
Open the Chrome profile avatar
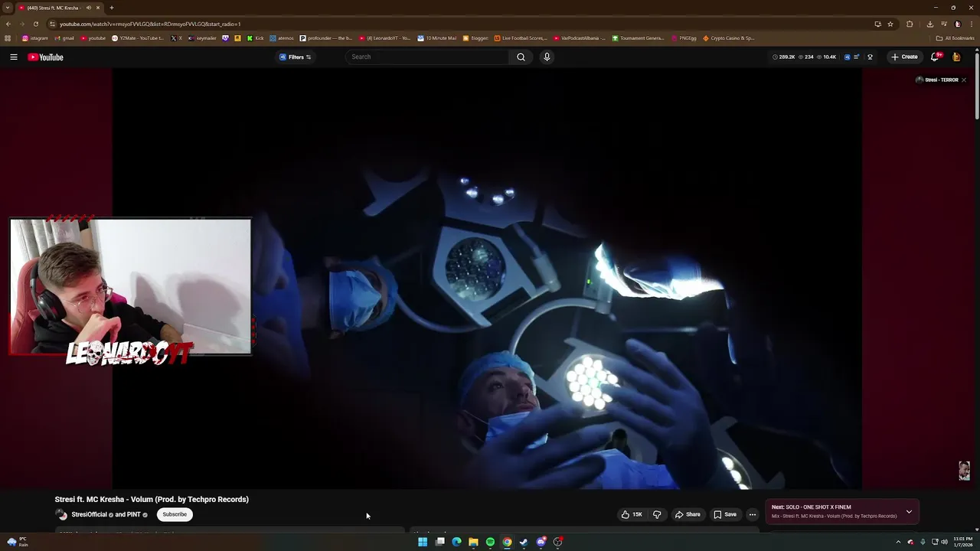[x=958, y=24]
